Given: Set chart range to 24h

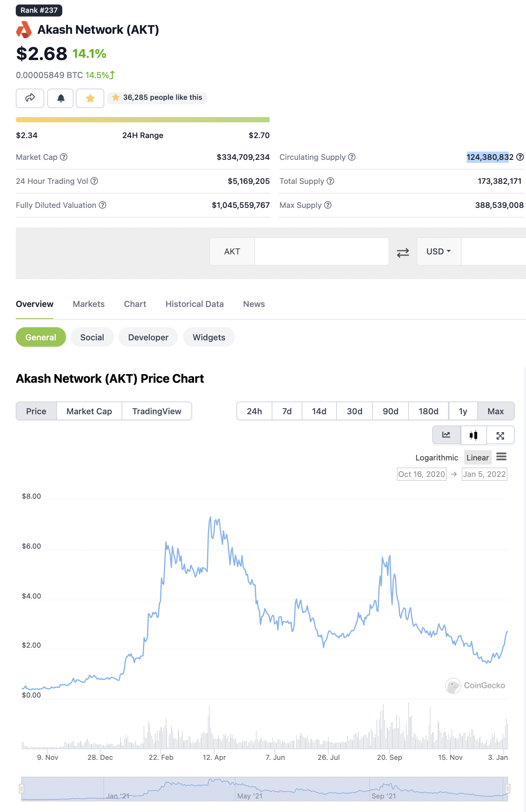Looking at the screenshot, I should tap(254, 411).
